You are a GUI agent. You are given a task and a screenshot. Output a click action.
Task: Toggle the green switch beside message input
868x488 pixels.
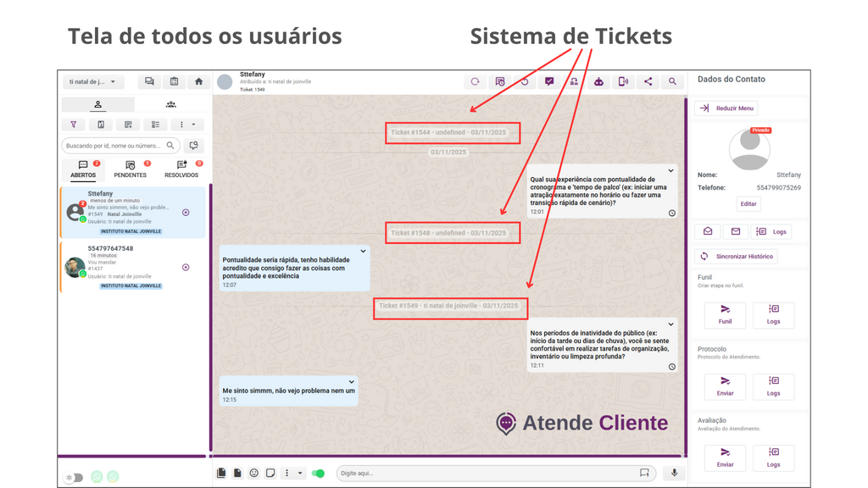tap(319, 473)
